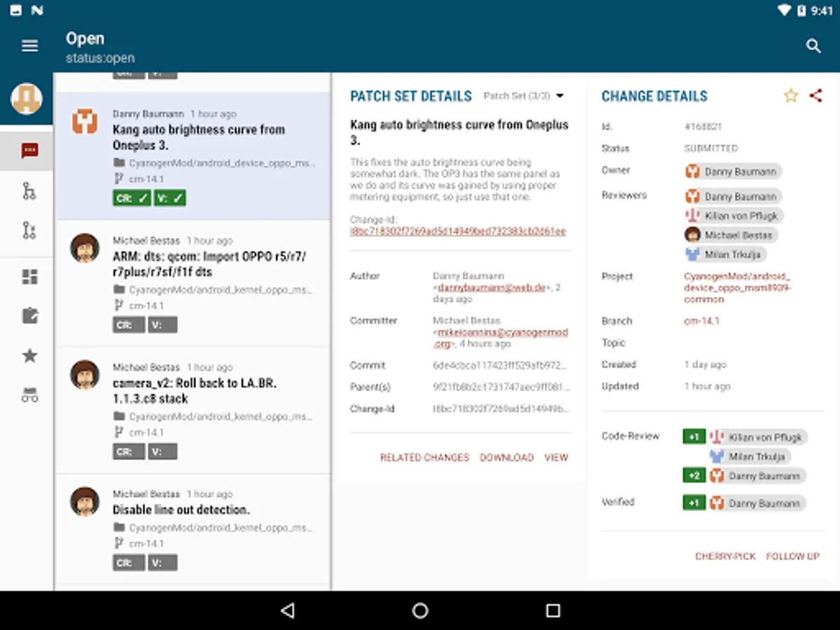This screenshot has width=840, height=630.
Task: Select reviewer chip Kilian von Pflugk
Action: (733, 216)
